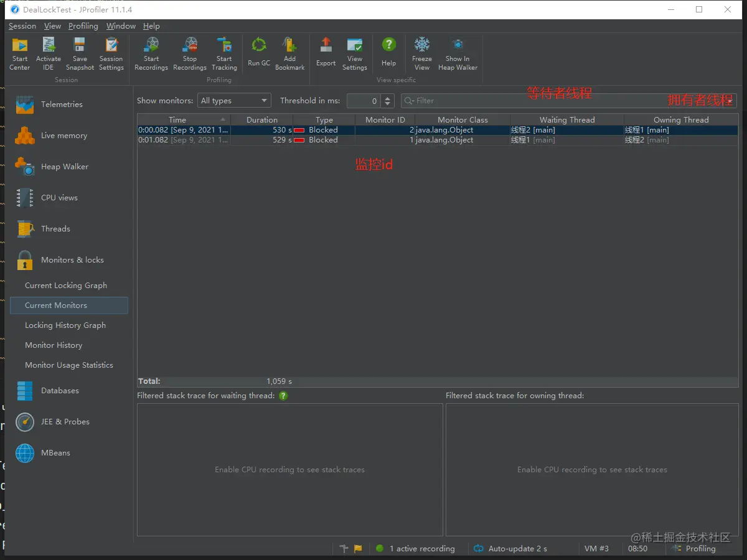The height and width of the screenshot is (560, 747).
Task: Click the Auto-update 2 s status entry
Action: pyautogui.click(x=510, y=549)
